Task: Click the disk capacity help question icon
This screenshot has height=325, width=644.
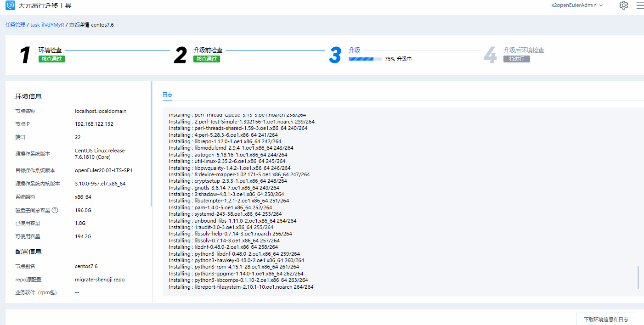Action: [55, 210]
